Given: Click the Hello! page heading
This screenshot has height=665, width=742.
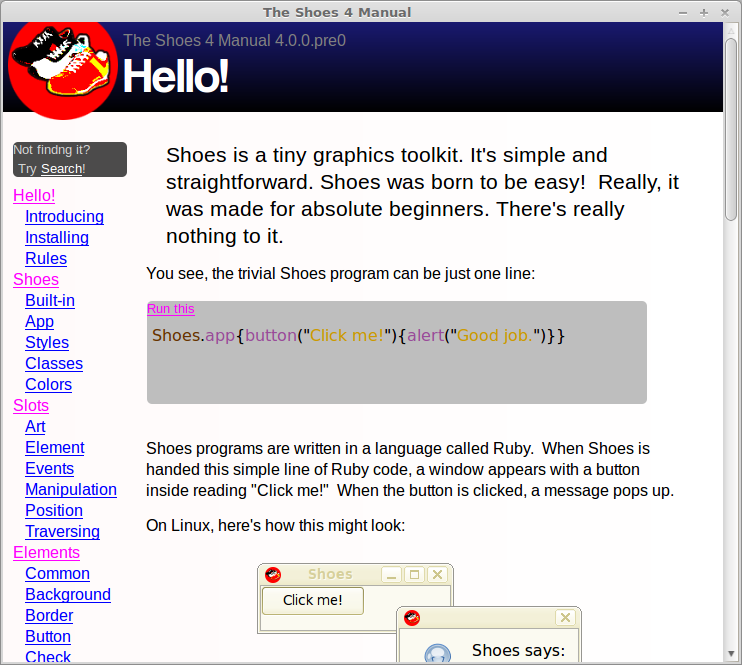Looking at the screenshot, I should (176, 76).
